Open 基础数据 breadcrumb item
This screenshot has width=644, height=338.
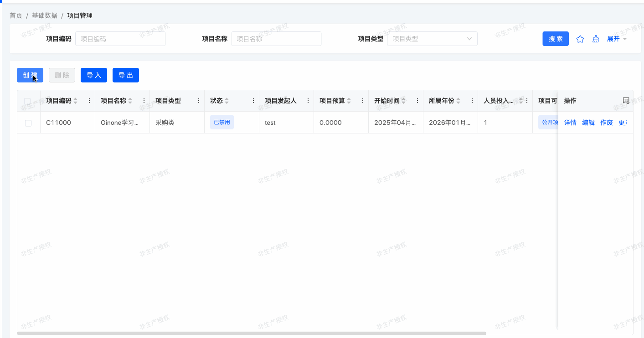[45, 15]
